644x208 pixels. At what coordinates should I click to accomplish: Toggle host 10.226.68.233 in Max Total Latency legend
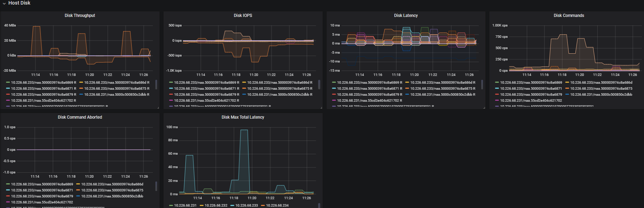[x=247, y=206]
